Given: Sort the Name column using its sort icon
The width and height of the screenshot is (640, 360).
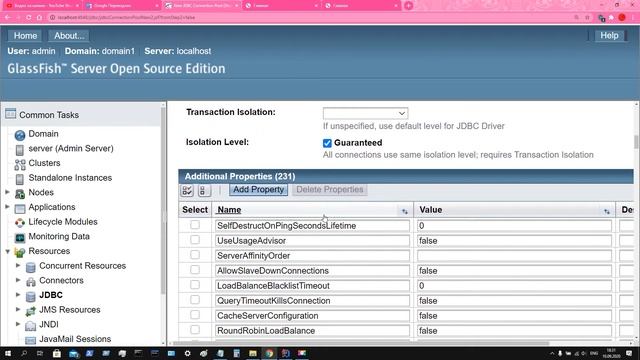Looking at the screenshot, I should [x=404, y=211].
